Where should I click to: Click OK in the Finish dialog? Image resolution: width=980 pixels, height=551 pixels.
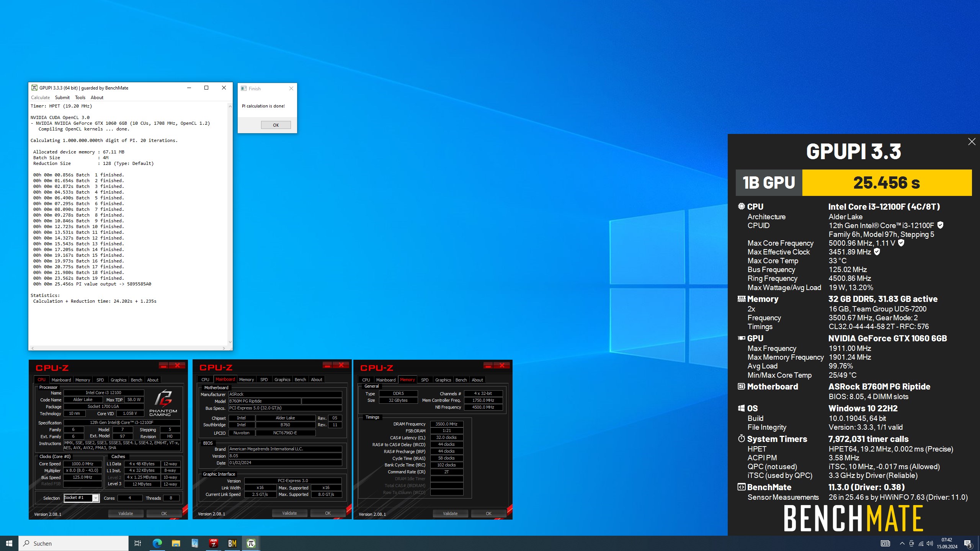tap(276, 125)
